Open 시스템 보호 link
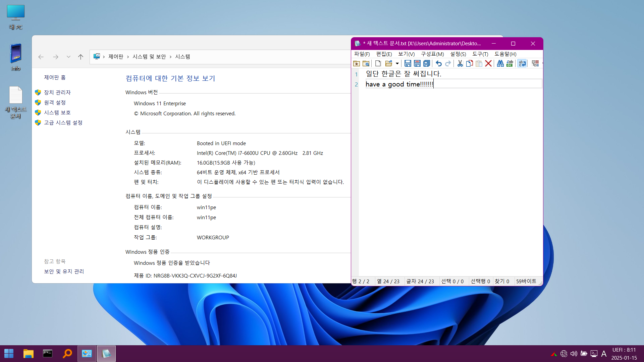 coord(57,112)
